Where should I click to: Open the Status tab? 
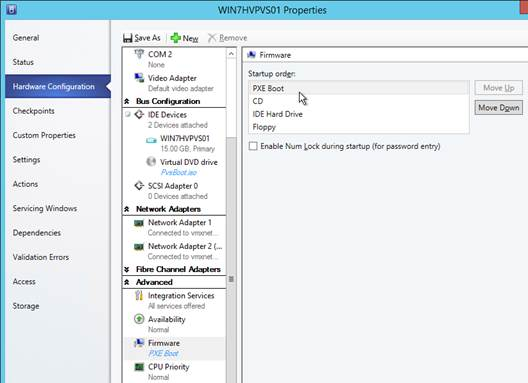23,62
